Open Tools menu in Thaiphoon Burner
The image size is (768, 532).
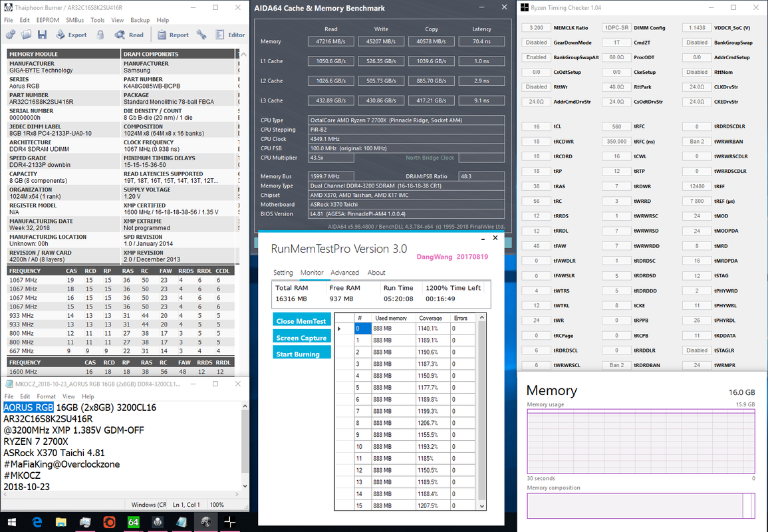point(98,20)
